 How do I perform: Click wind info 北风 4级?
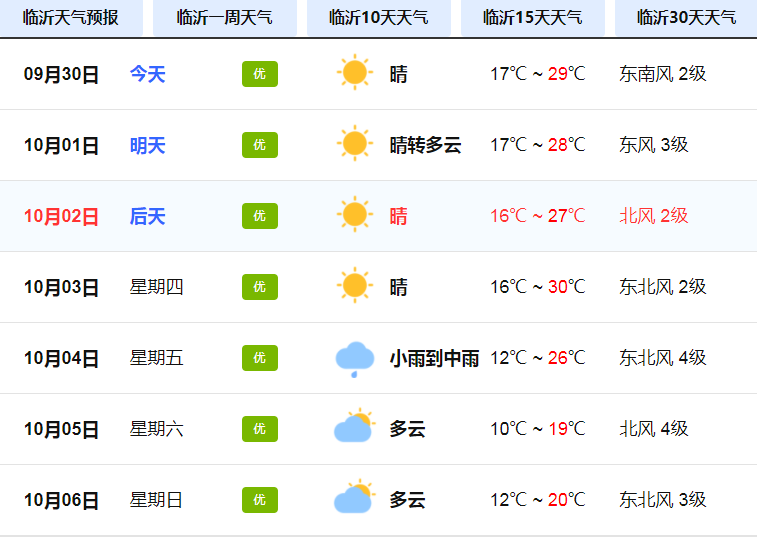[654, 429]
